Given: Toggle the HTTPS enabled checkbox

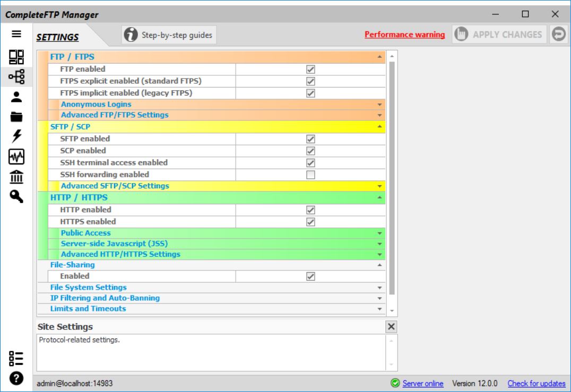Looking at the screenshot, I should [x=310, y=222].
